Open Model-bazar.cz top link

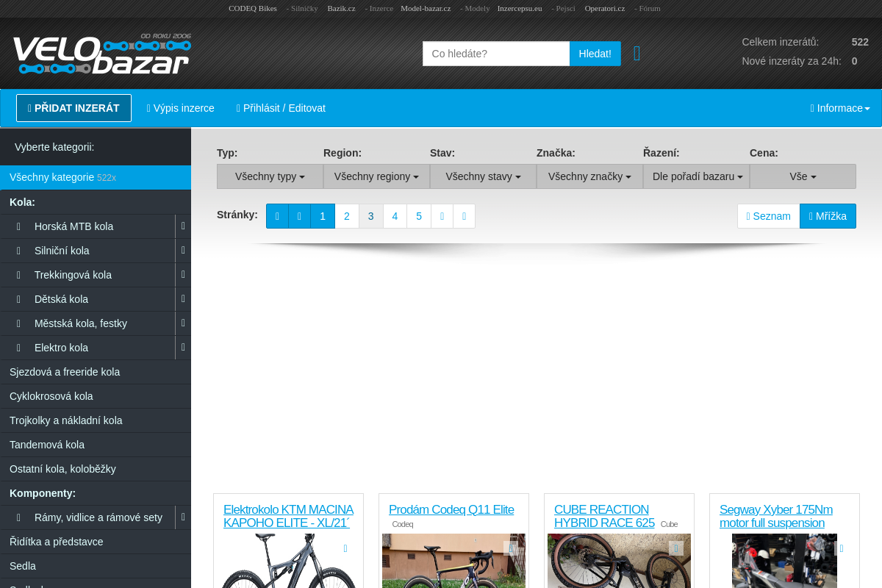(426, 8)
